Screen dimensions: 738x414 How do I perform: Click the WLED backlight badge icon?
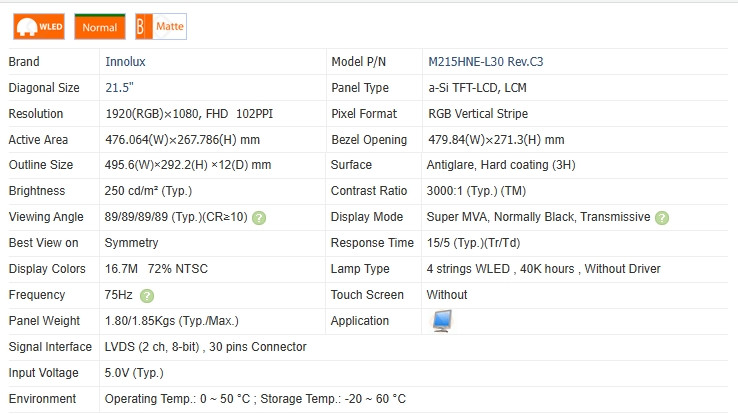[39, 26]
